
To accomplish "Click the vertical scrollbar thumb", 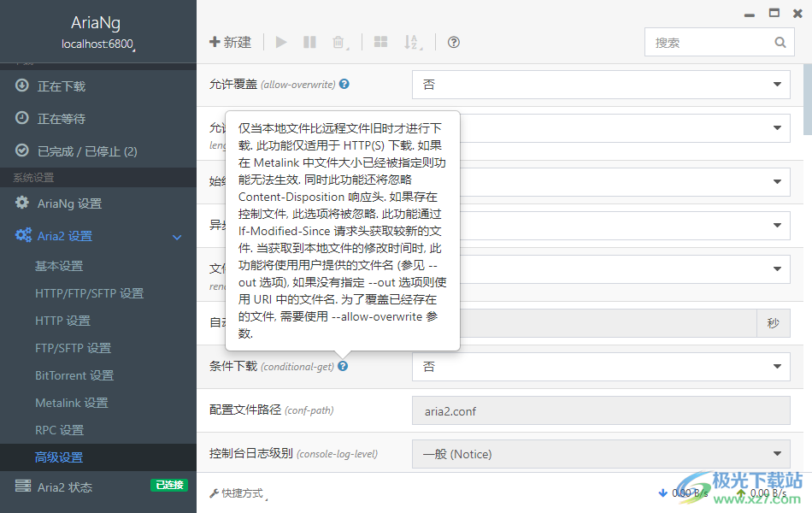I will 807,99.
